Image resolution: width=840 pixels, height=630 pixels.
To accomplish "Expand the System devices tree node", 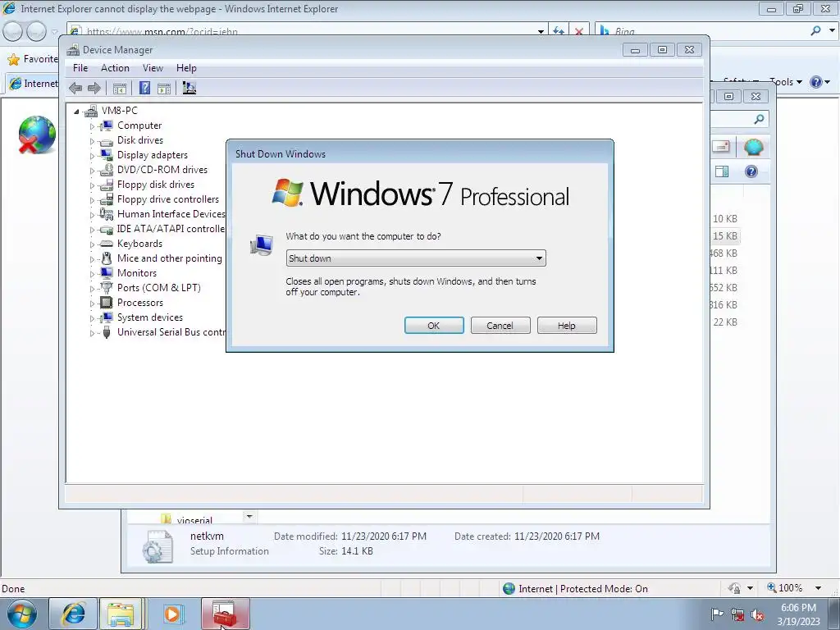I will pyautogui.click(x=92, y=318).
